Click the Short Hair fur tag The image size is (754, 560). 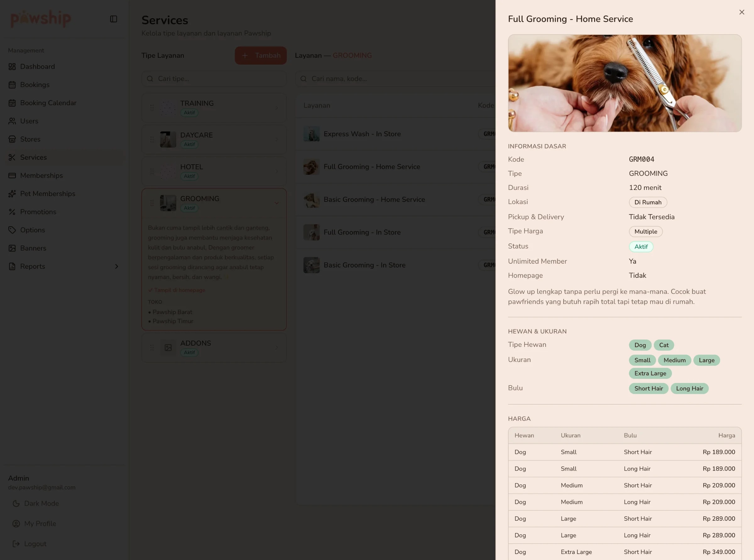(648, 389)
